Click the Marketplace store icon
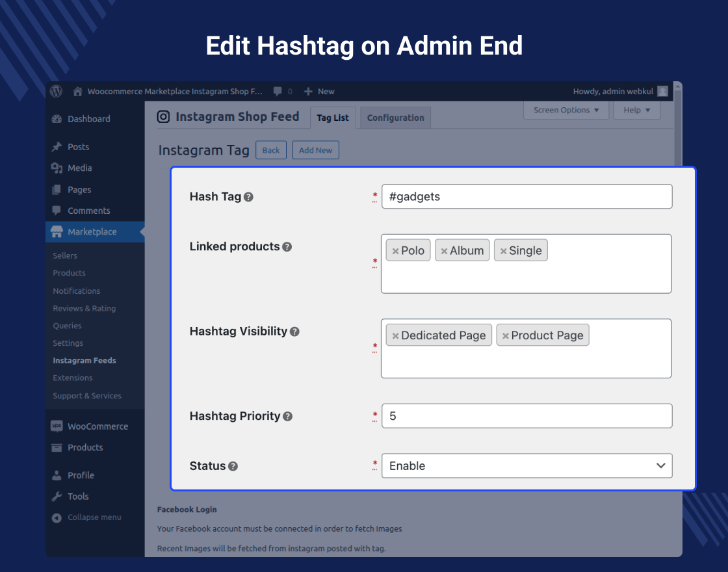 coord(57,231)
